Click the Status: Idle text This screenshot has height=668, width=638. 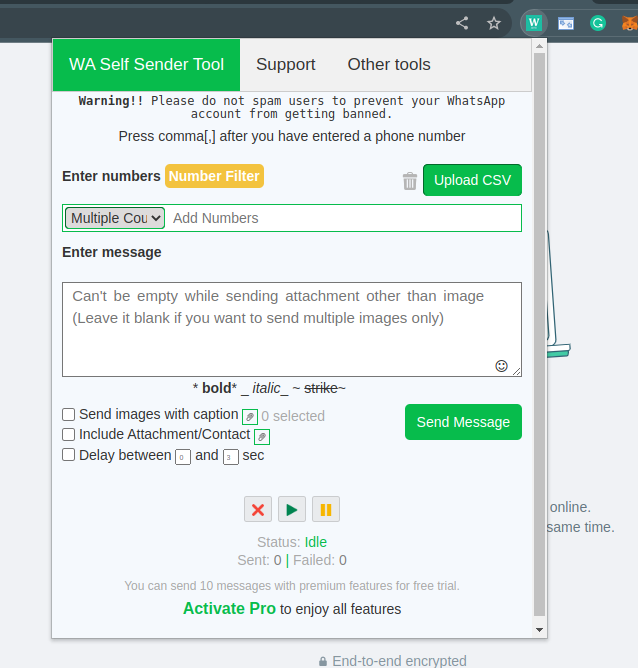click(292, 542)
